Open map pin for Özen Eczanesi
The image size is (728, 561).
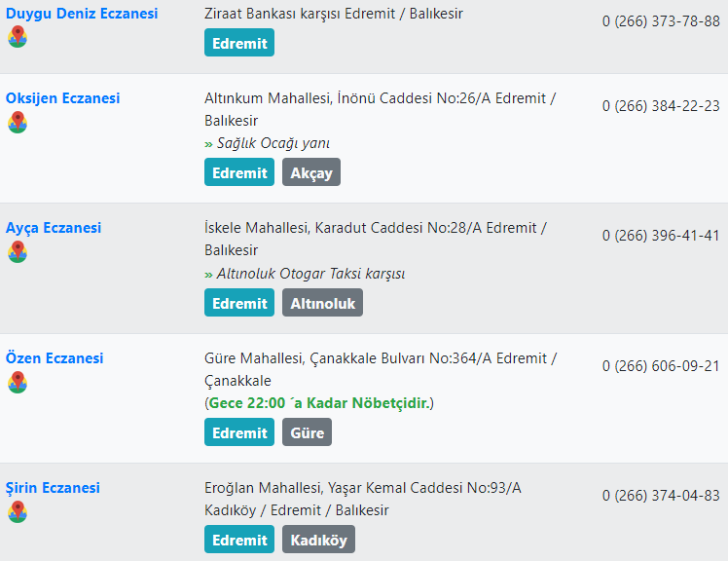click(x=18, y=382)
